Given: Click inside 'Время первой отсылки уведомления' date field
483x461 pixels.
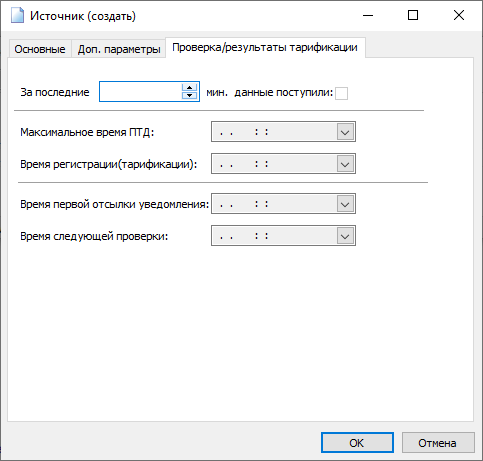Looking at the screenshot, I should pyautogui.click(x=274, y=204).
